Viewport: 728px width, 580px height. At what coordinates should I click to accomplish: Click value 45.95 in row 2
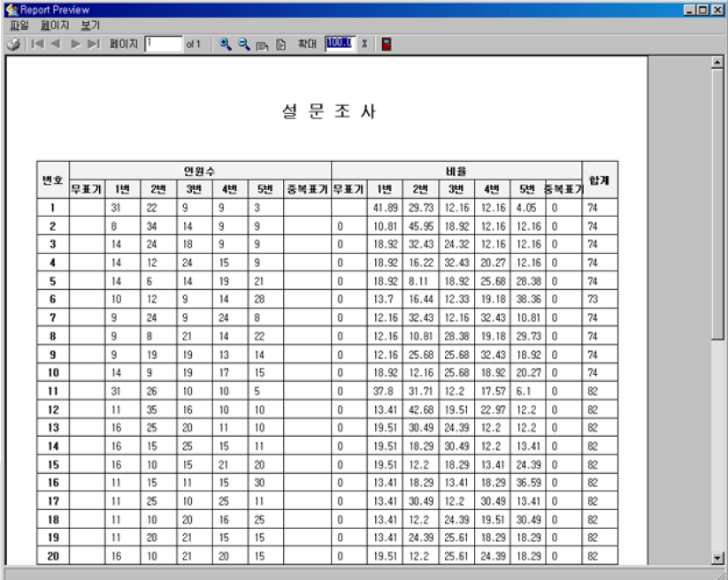click(421, 226)
